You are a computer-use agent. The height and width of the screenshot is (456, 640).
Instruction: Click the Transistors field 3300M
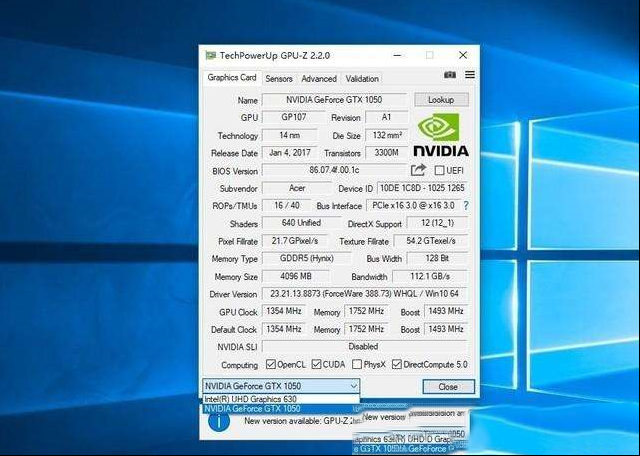[x=387, y=153]
